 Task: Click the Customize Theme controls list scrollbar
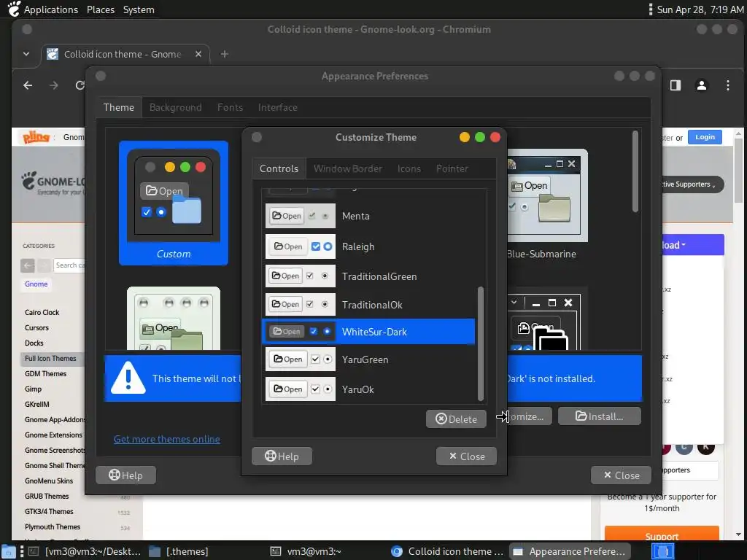pos(480,343)
